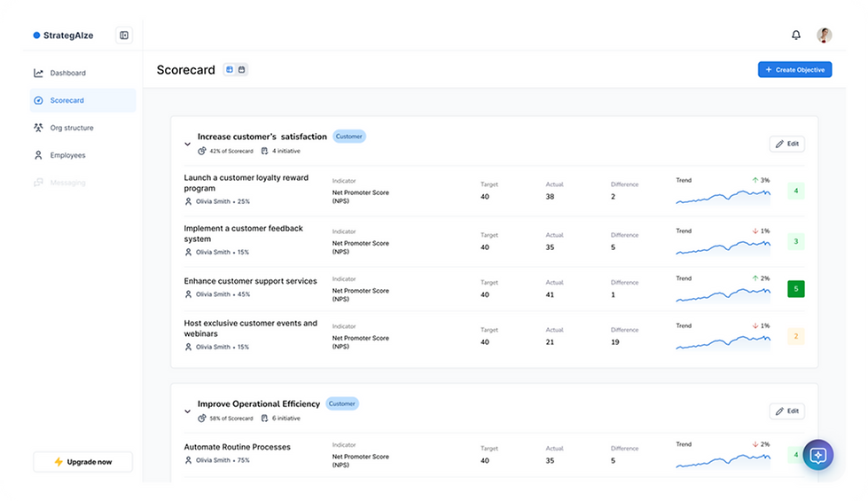868x501 pixels.
Task: Go to the Employees menu item
Action: pos(67,155)
